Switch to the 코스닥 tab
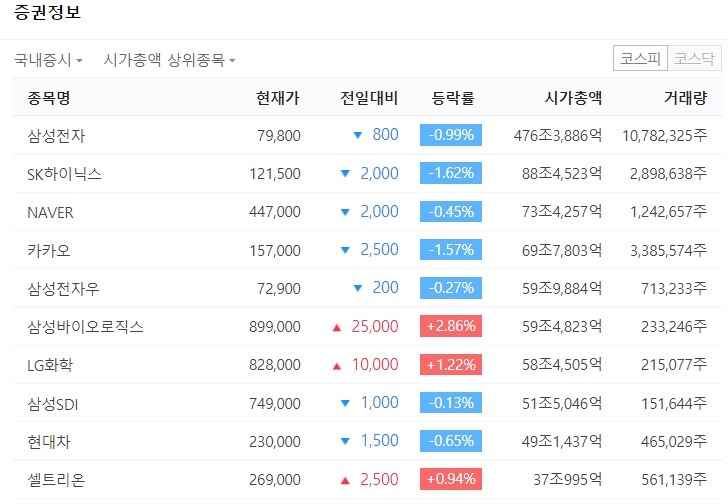728x504 pixels. click(694, 58)
